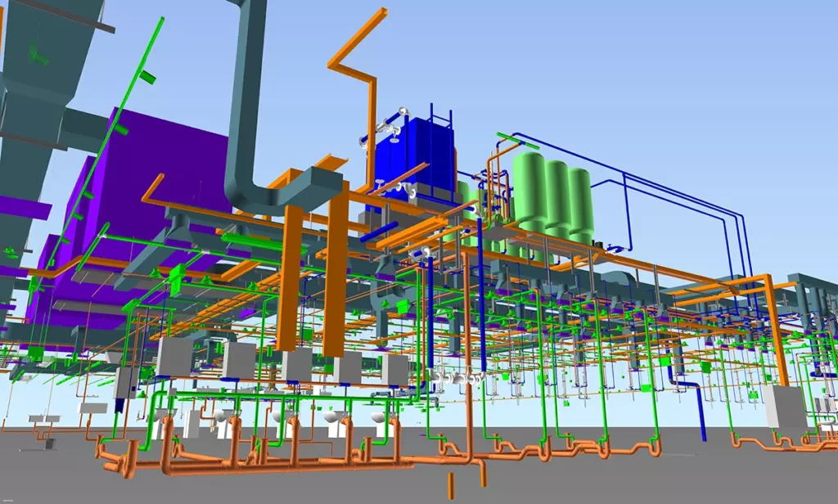Screen dimensions: 838x504
Task: Click the tall orange vertical duct riser
Action: 336,286
